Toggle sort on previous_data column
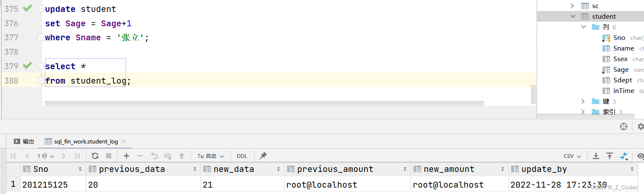Image resolution: width=644 pixels, height=194 pixels. click(195, 169)
